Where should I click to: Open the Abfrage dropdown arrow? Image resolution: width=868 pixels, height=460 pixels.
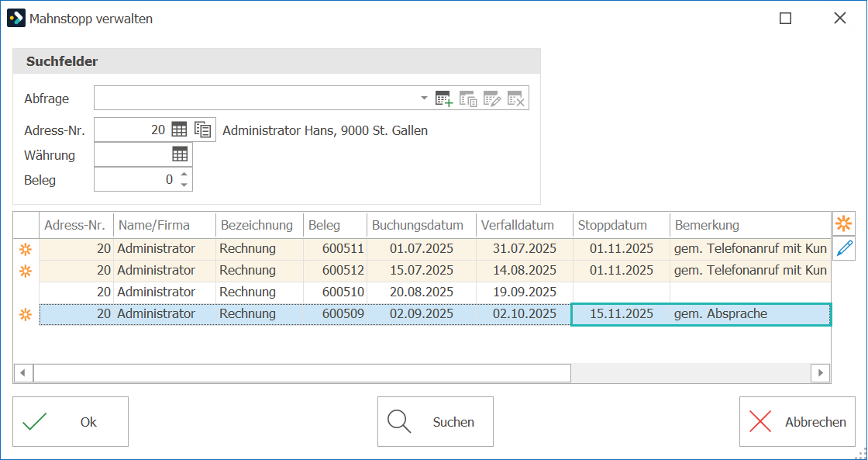coord(424,98)
